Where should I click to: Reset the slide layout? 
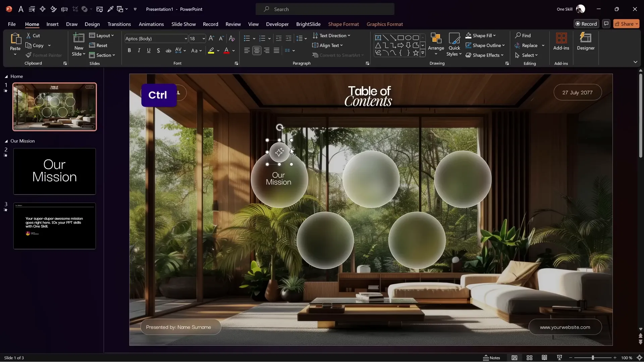98,45
